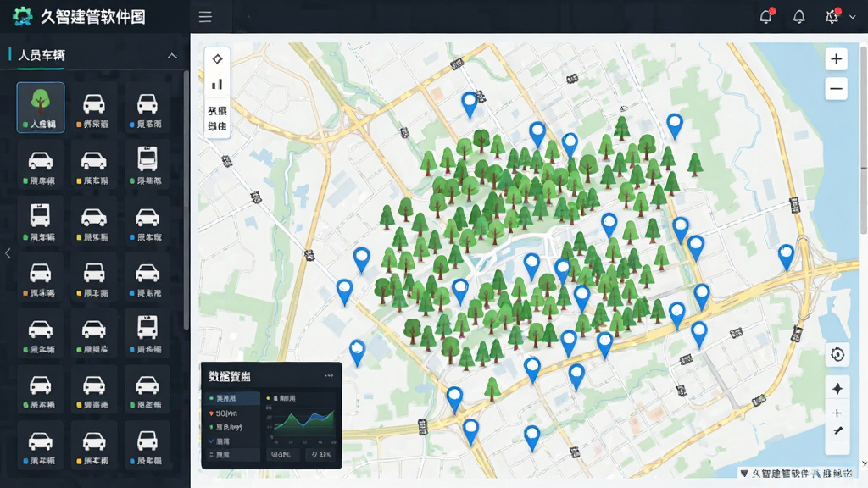Viewport: 868px width, 488px height.
Task: Open the first bell with a red dot
Action: pyautogui.click(x=766, y=17)
